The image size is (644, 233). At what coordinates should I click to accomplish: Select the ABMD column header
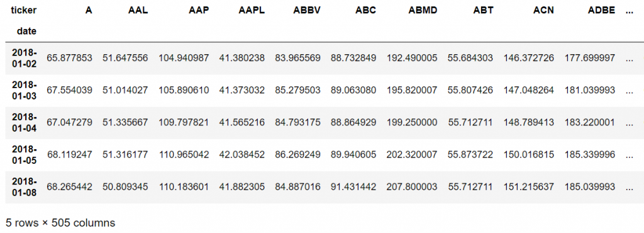pyautogui.click(x=423, y=11)
